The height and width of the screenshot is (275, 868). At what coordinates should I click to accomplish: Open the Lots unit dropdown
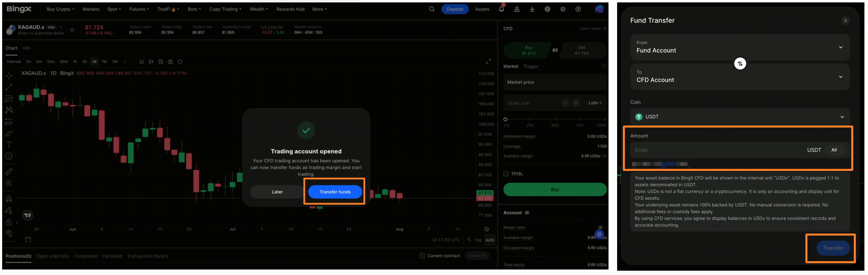[x=595, y=103]
